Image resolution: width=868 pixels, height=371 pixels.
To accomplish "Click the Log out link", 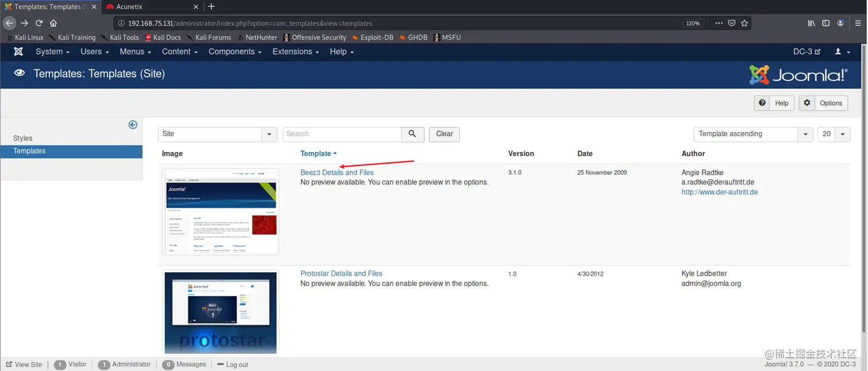I will 232,365.
